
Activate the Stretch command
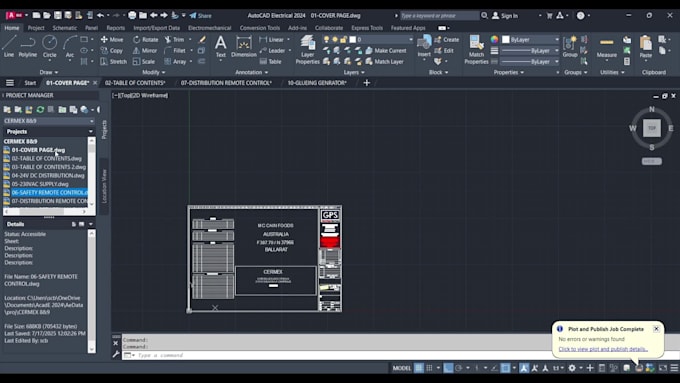pyautogui.click(x=114, y=62)
